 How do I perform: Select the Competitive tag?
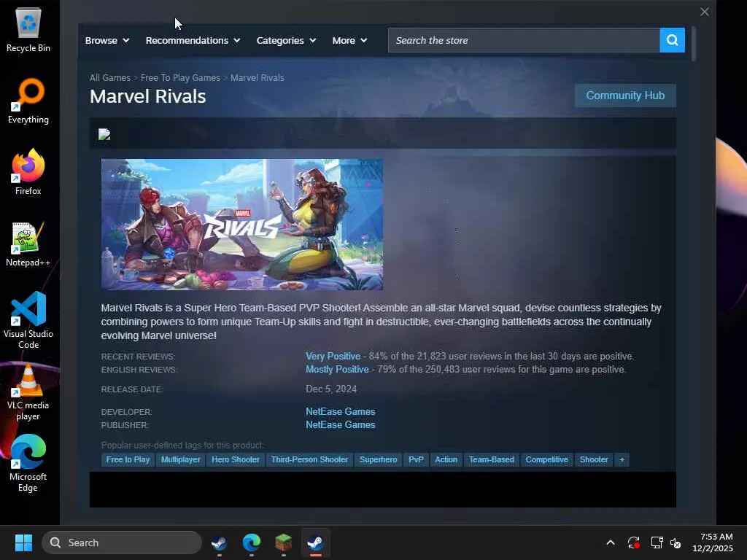[x=547, y=459]
